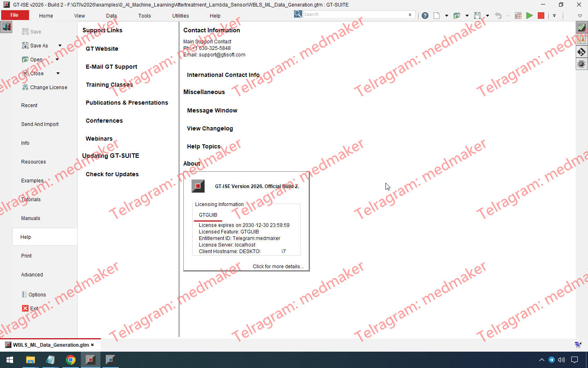
Task: Click Check for Updates
Action: [112, 174]
